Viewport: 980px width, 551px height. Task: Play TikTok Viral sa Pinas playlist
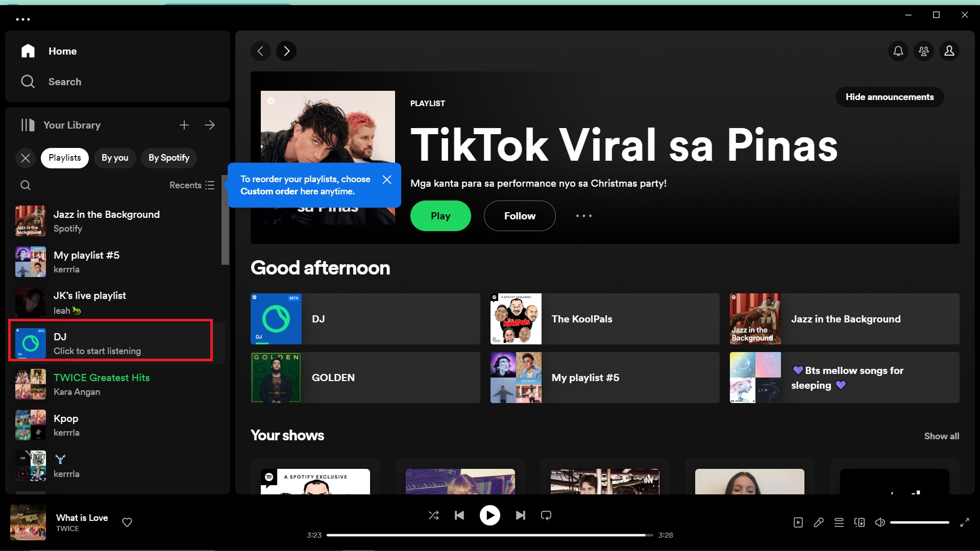(441, 216)
